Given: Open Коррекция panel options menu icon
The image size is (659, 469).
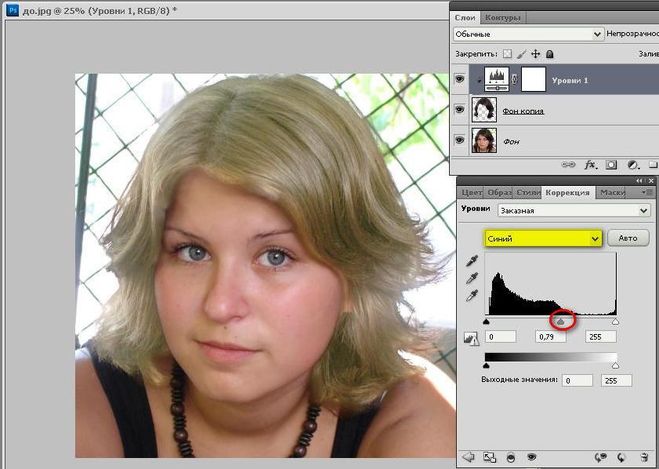Looking at the screenshot, I should point(646,192).
